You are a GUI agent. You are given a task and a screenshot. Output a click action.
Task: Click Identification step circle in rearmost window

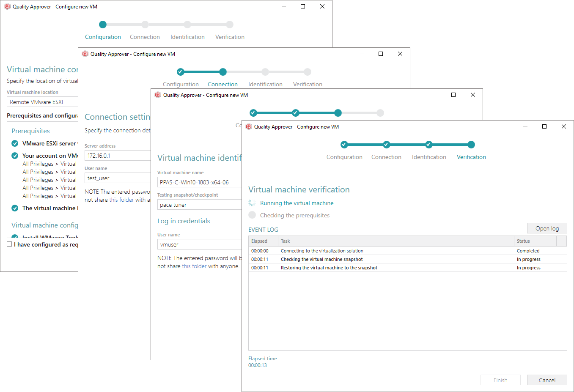(187, 25)
